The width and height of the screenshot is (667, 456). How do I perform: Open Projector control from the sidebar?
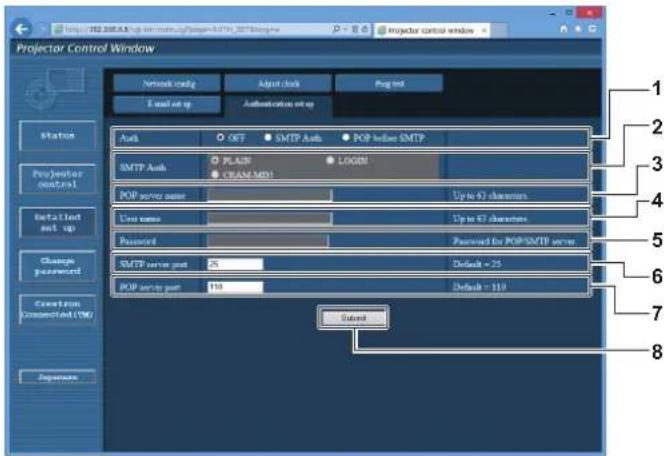point(57,179)
